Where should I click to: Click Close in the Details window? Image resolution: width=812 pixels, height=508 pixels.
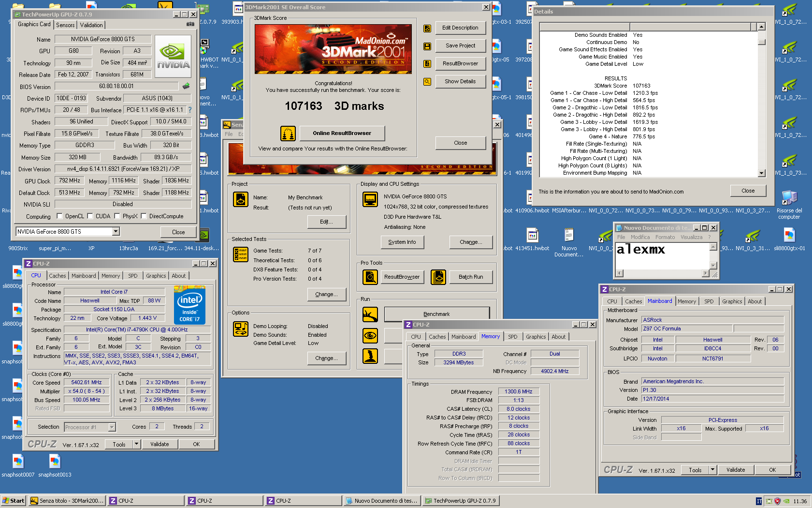748,191
